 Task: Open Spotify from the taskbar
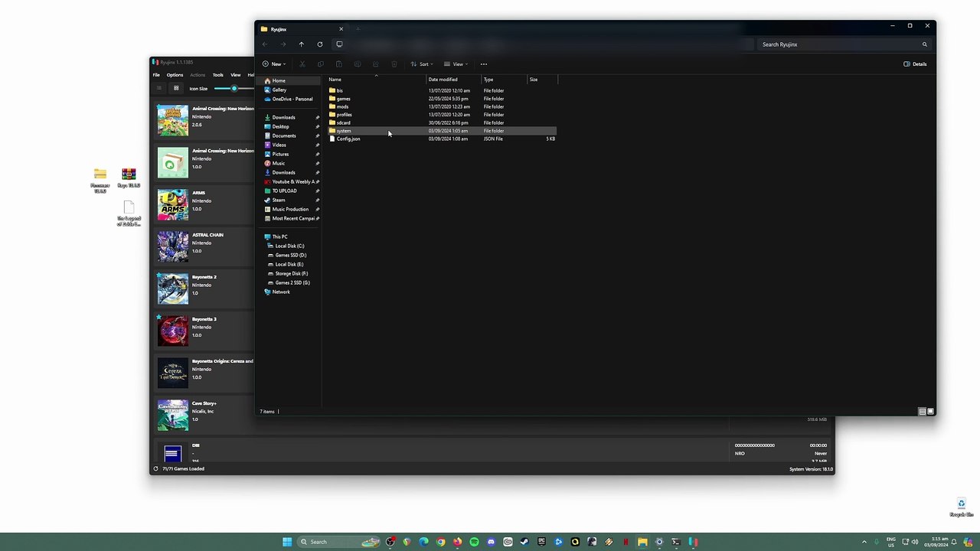(x=474, y=542)
